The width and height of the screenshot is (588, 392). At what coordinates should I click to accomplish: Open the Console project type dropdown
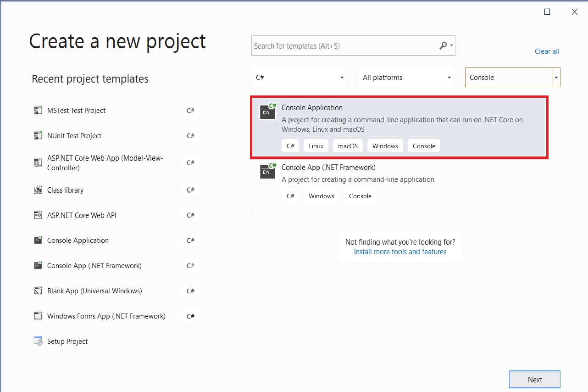click(x=512, y=78)
